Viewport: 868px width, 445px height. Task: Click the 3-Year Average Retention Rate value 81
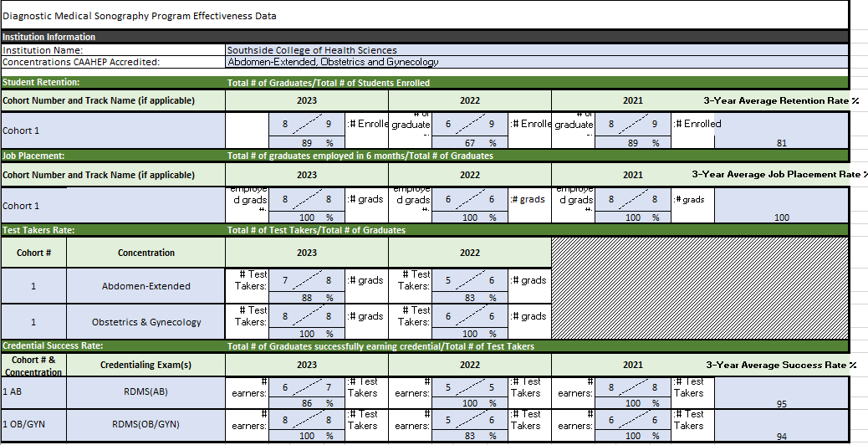[781, 143]
